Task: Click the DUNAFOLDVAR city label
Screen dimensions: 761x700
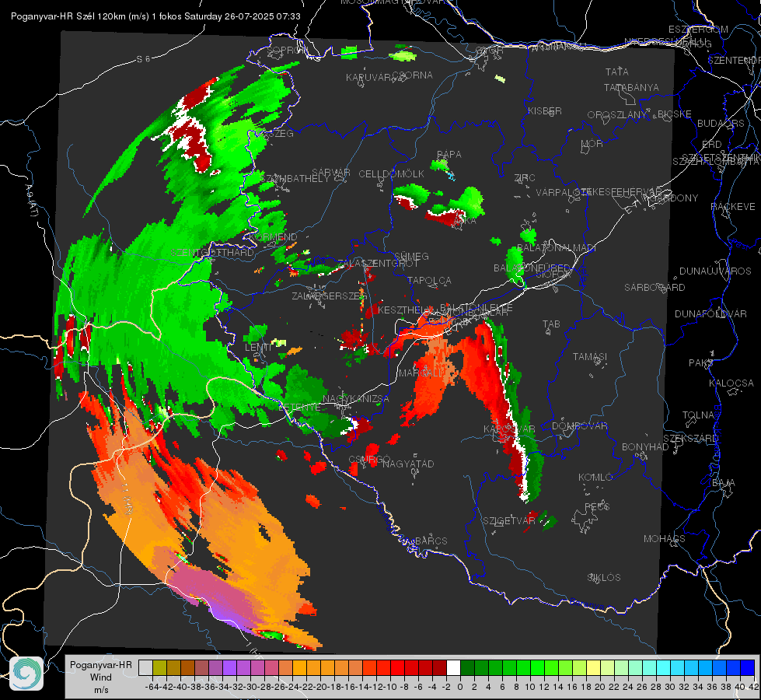Action: [x=710, y=313]
